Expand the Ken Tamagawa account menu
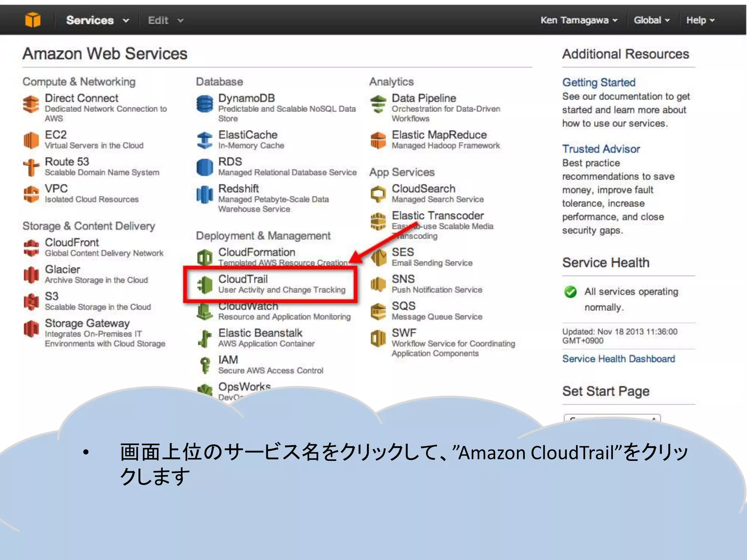This screenshot has height=560, width=747. click(579, 20)
